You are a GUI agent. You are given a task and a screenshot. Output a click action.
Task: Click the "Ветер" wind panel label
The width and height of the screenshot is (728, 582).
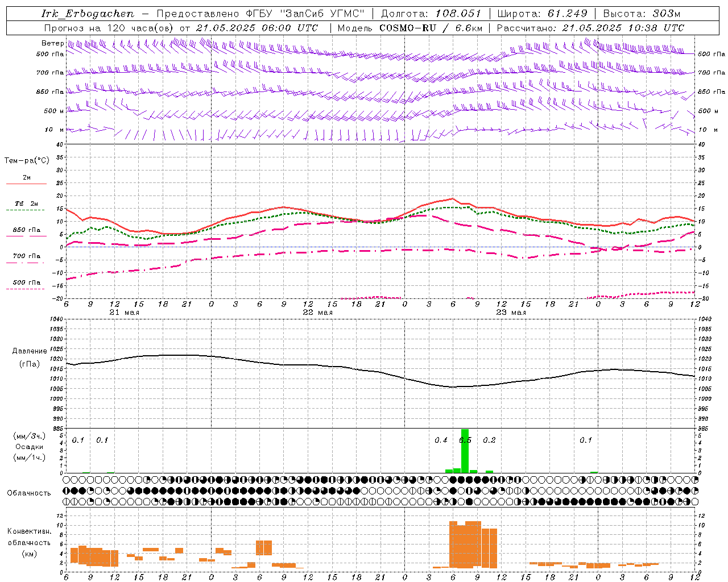coord(52,43)
